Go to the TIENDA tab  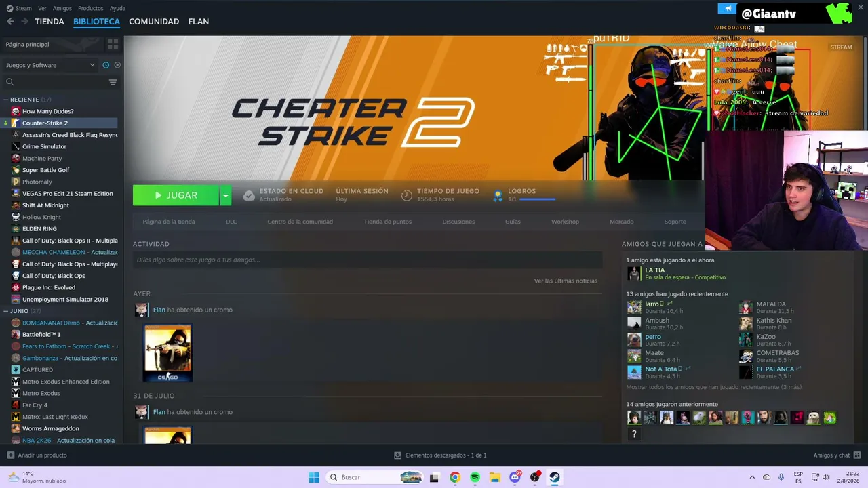pyautogui.click(x=50, y=22)
